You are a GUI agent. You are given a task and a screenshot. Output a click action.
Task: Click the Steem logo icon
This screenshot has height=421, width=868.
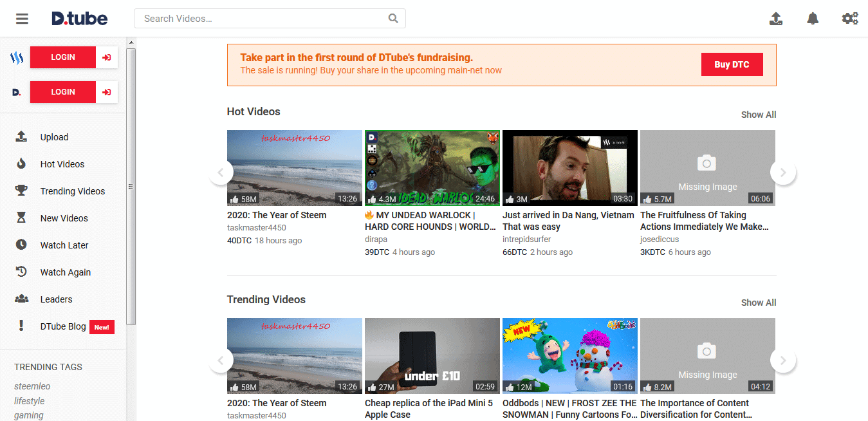[x=17, y=57]
